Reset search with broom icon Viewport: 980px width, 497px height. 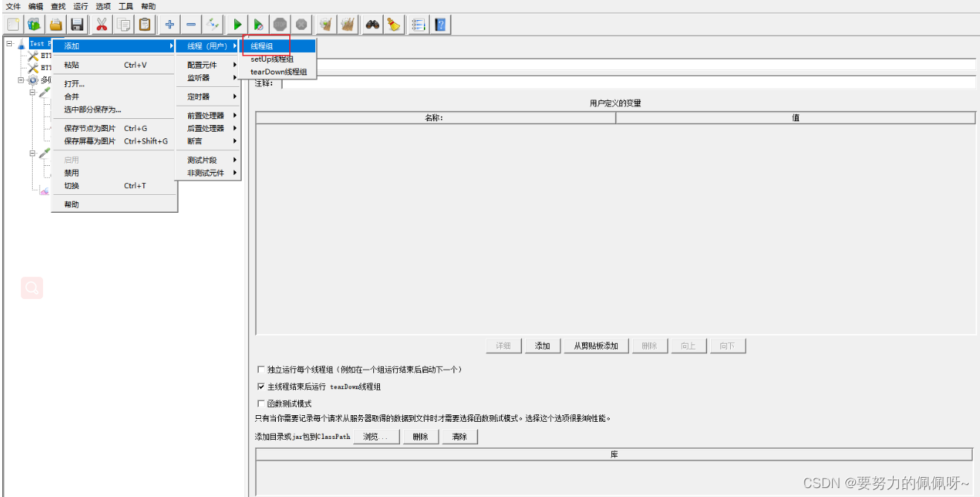393,25
